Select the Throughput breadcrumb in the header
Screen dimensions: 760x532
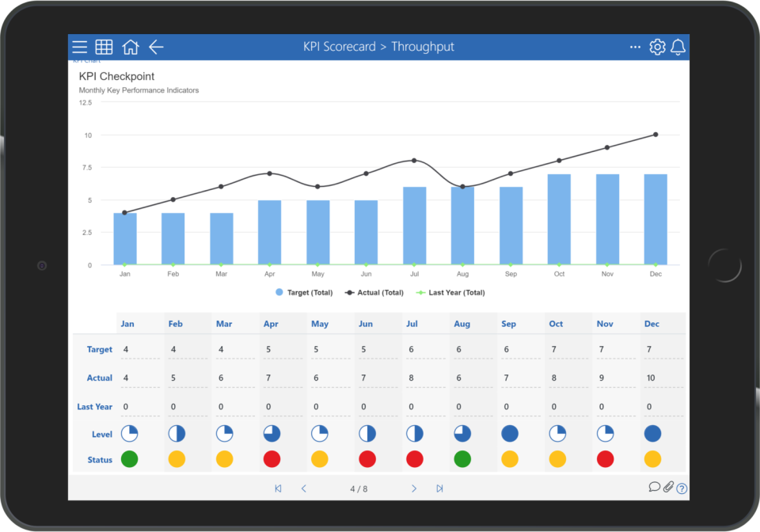422,47
